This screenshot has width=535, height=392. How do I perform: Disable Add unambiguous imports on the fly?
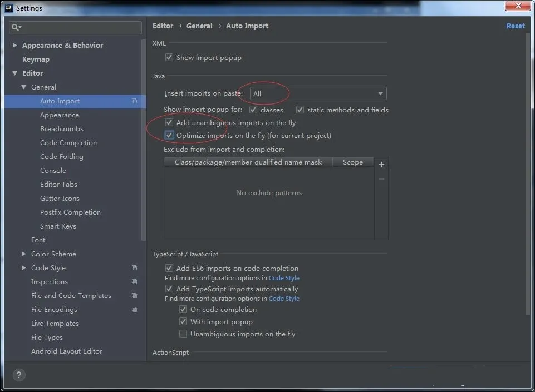169,123
